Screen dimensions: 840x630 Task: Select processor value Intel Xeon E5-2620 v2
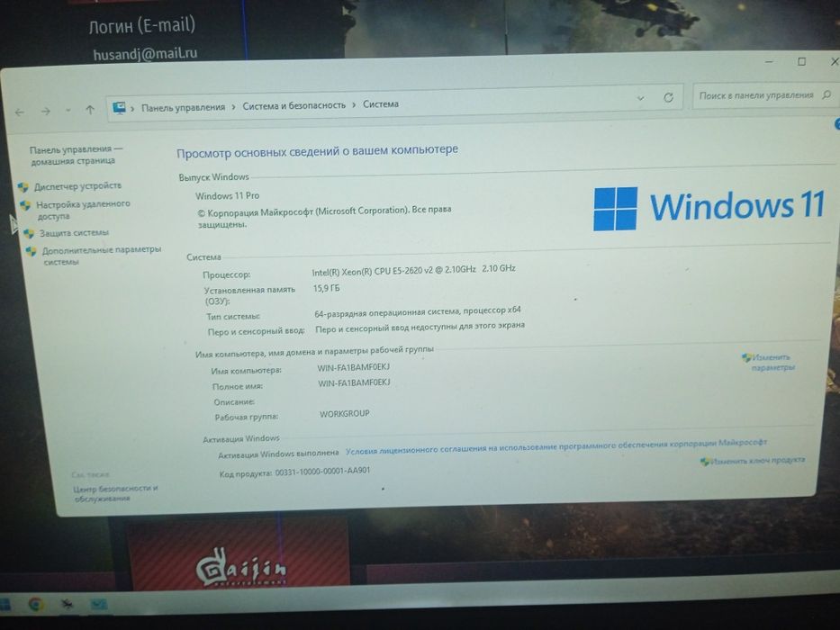[x=413, y=270]
